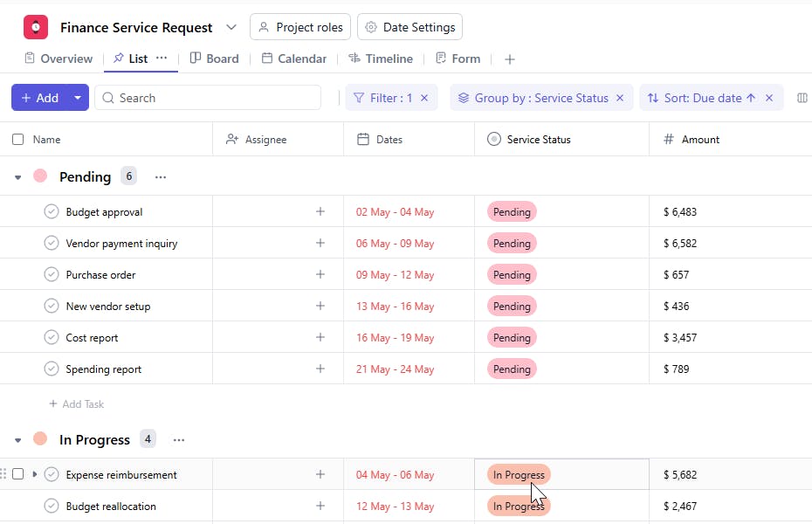Open List tab three-dot options

click(162, 59)
